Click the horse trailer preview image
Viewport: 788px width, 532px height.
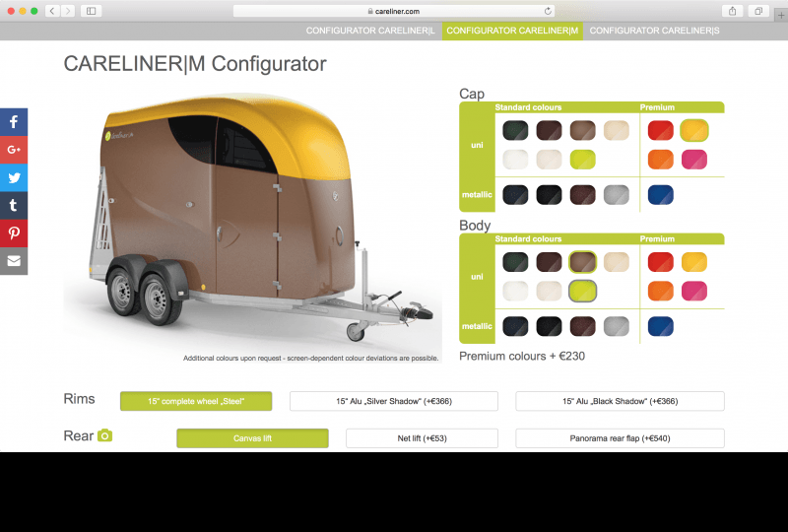tap(253, 227)
